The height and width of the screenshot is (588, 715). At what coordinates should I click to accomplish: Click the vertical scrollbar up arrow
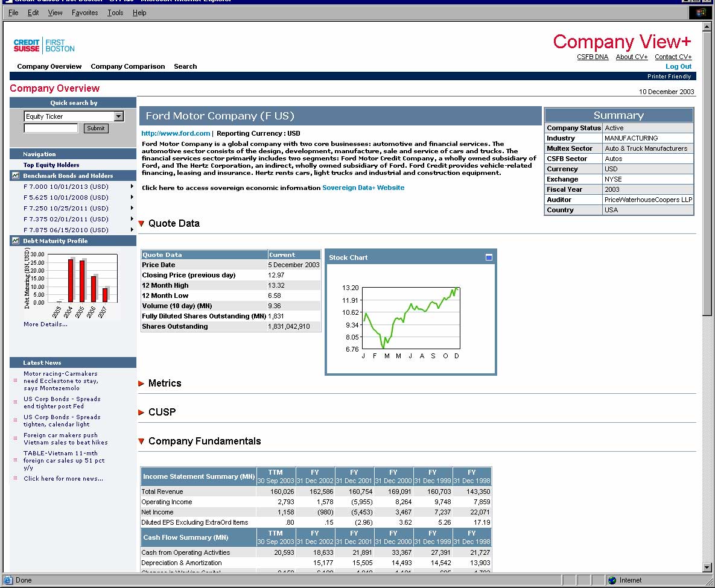(x=707, y=27)
